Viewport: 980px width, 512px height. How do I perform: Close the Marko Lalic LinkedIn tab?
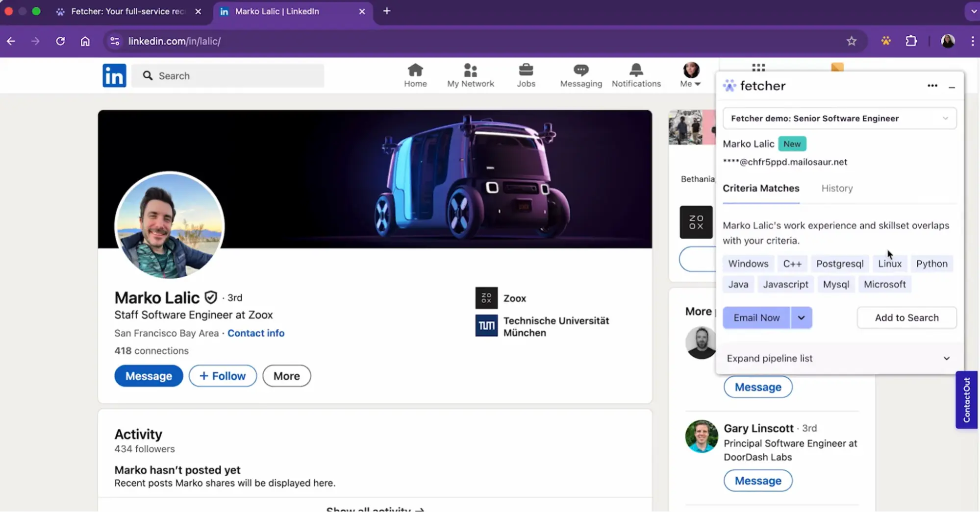pos(362,11)
